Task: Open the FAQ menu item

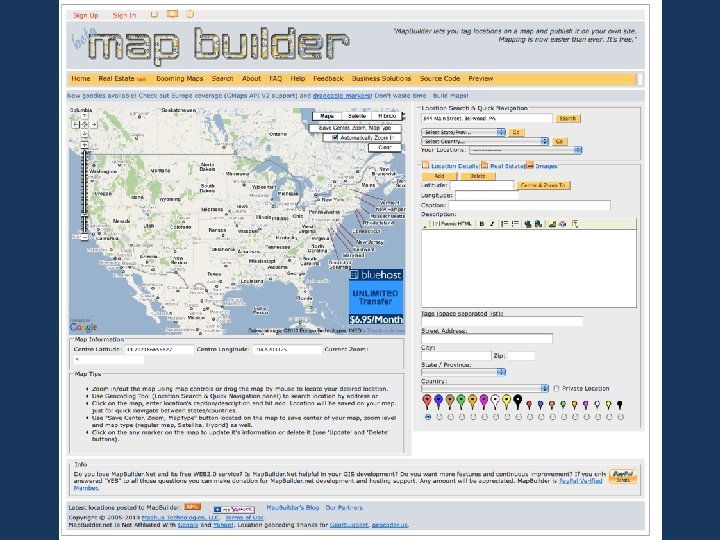Action: click(276, 79)
